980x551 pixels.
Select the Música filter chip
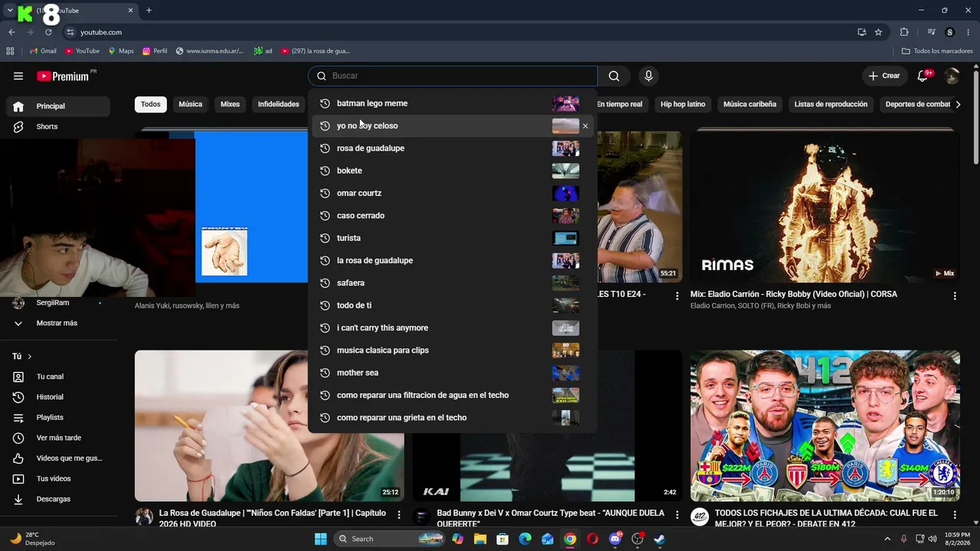point(191,104)
